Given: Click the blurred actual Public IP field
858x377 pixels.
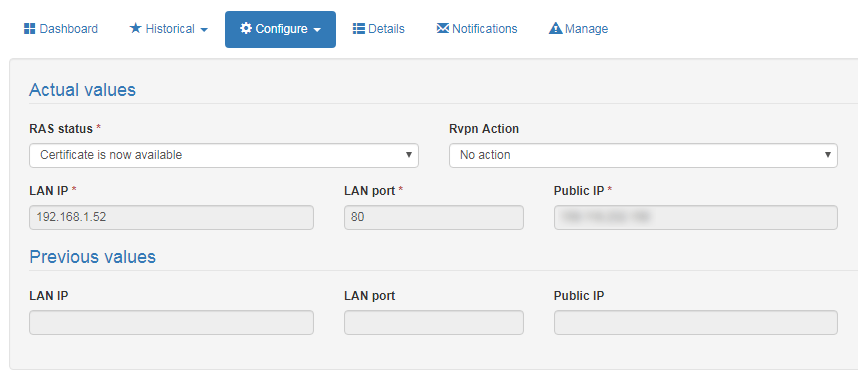Looking at the screenshot, I should tap(695, 217).
